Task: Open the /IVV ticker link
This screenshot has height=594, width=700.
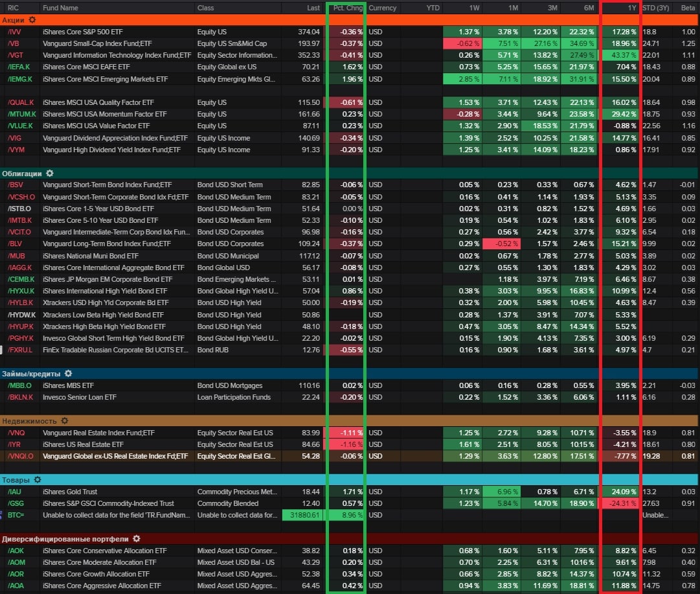Action: click(14, 32)
